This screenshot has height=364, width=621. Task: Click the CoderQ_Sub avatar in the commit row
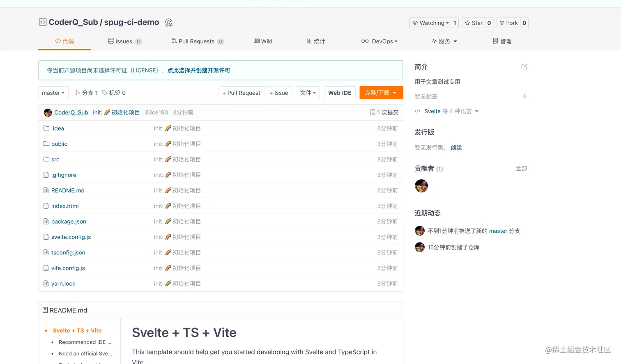(48, 112)
